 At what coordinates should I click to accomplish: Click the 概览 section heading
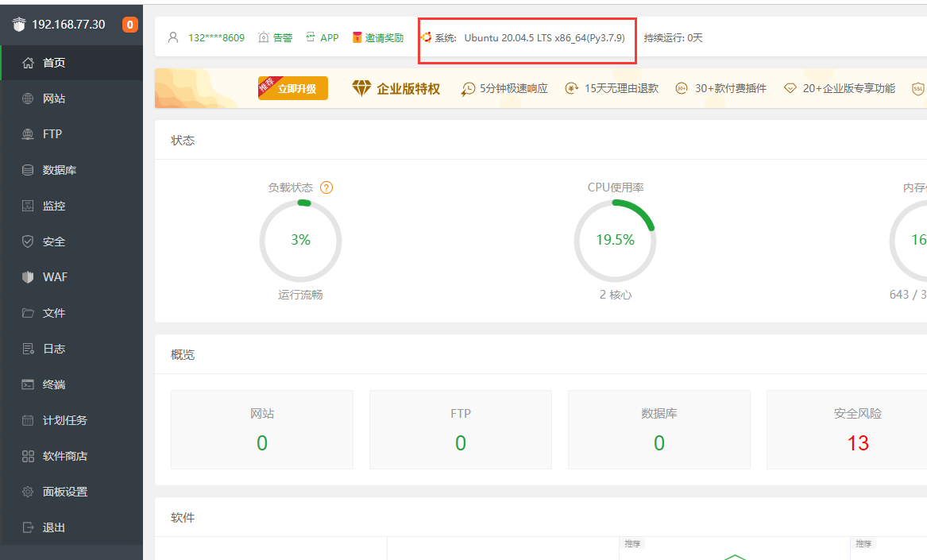[x=183, y=355]
